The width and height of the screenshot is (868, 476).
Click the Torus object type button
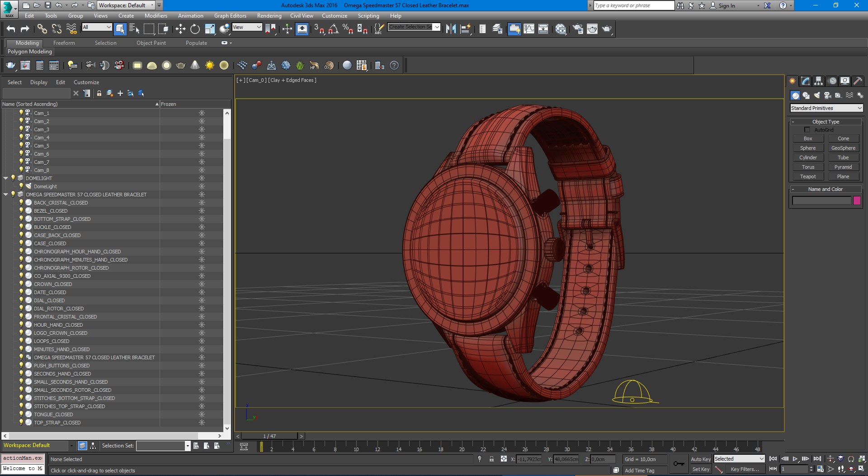tap(808, 167)
